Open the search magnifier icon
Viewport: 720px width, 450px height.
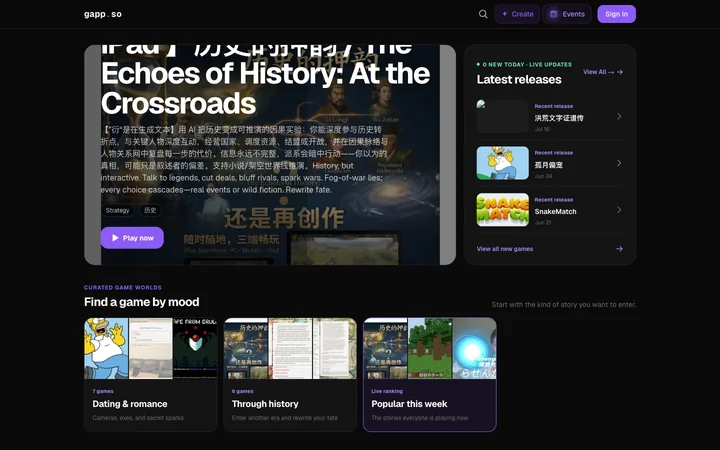483,14
